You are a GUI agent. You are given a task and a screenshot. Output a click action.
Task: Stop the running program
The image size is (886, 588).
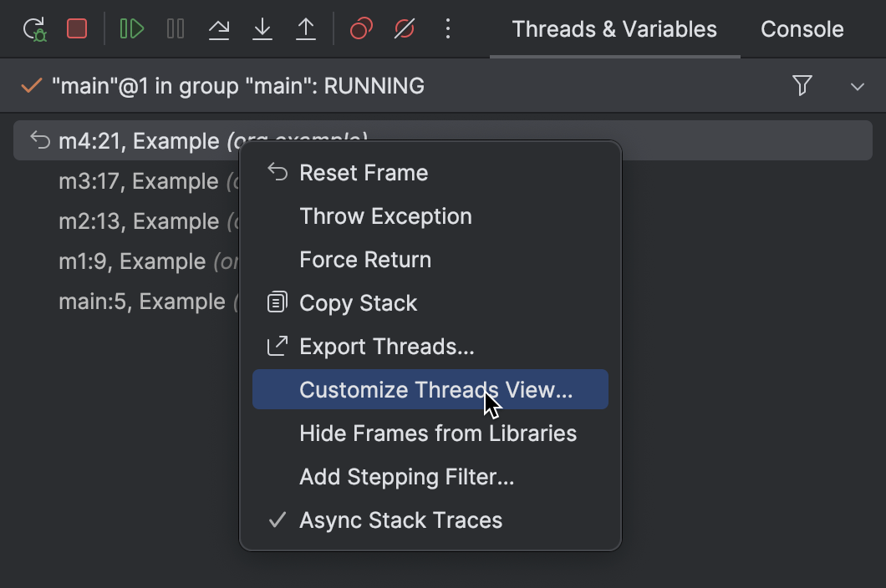pyautogui.click(x=78, y=28)
